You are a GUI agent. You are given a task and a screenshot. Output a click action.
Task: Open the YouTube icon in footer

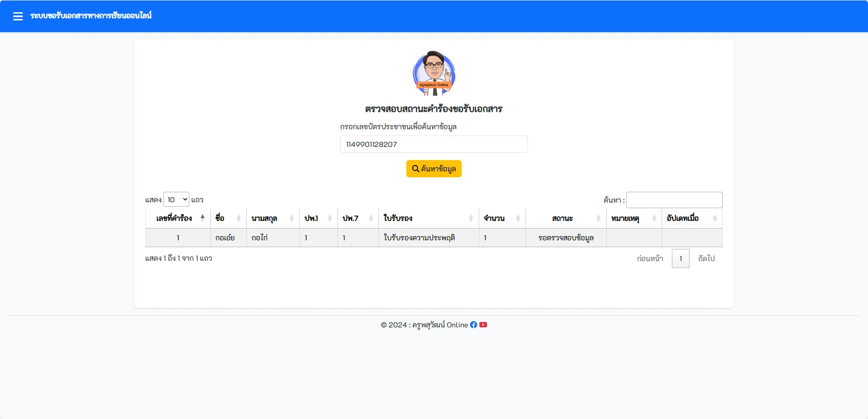click(x=483, y=325)
